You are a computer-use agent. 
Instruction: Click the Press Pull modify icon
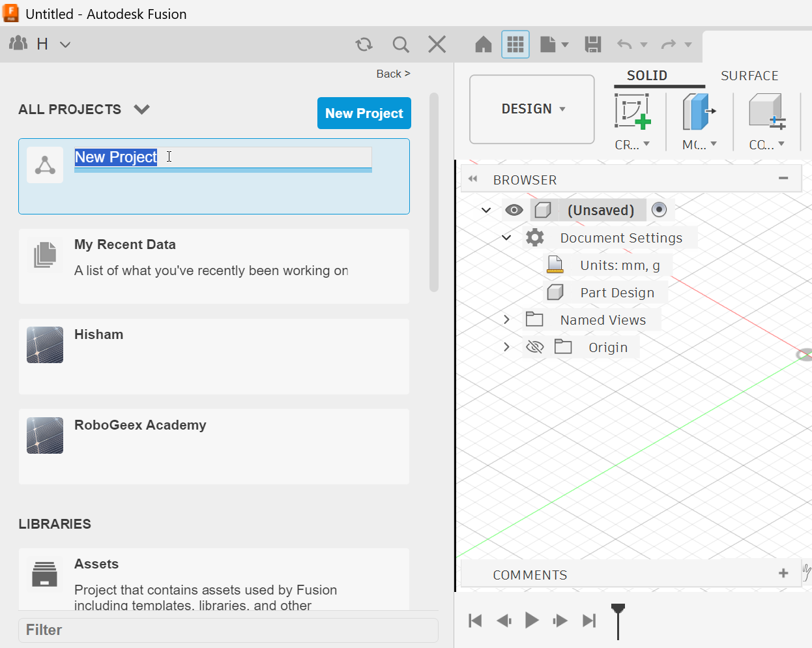[x=699, y=111]
